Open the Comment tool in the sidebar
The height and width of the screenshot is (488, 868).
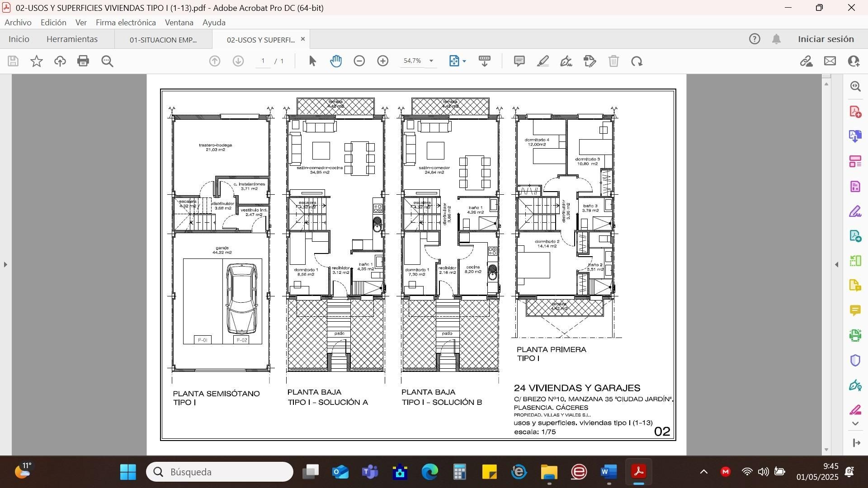click(x=855, y=311)
